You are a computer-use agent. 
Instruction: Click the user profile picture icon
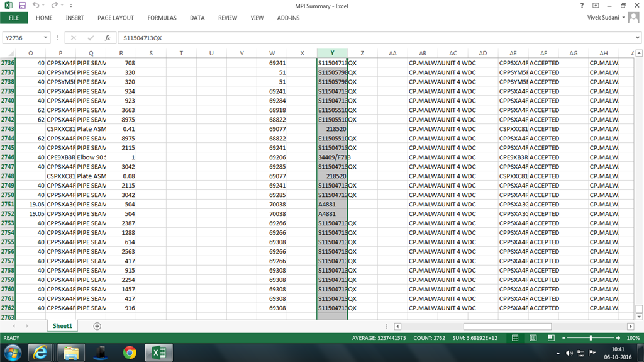[x=634, y=18]
